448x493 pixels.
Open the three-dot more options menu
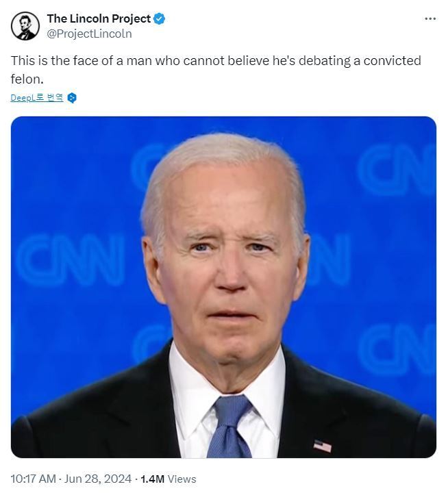click(430, 18)
